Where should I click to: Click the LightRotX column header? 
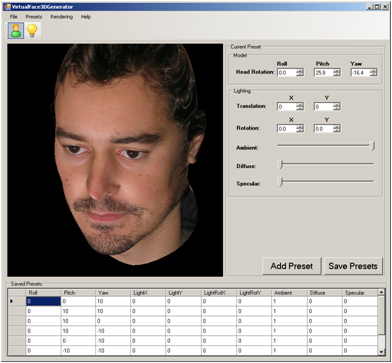point(218,293)
